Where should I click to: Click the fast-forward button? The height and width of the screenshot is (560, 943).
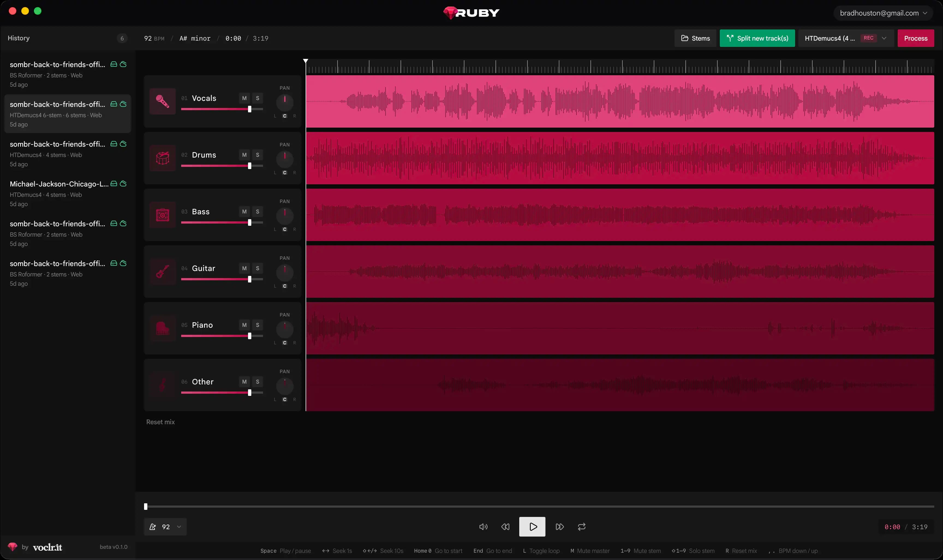click(x=560, y=527)
